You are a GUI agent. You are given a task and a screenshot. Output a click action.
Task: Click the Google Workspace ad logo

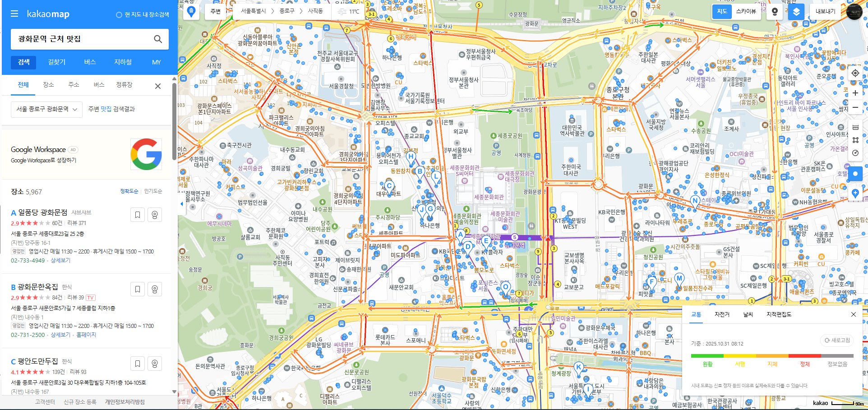pyautogui.click(x=146, y=154)
